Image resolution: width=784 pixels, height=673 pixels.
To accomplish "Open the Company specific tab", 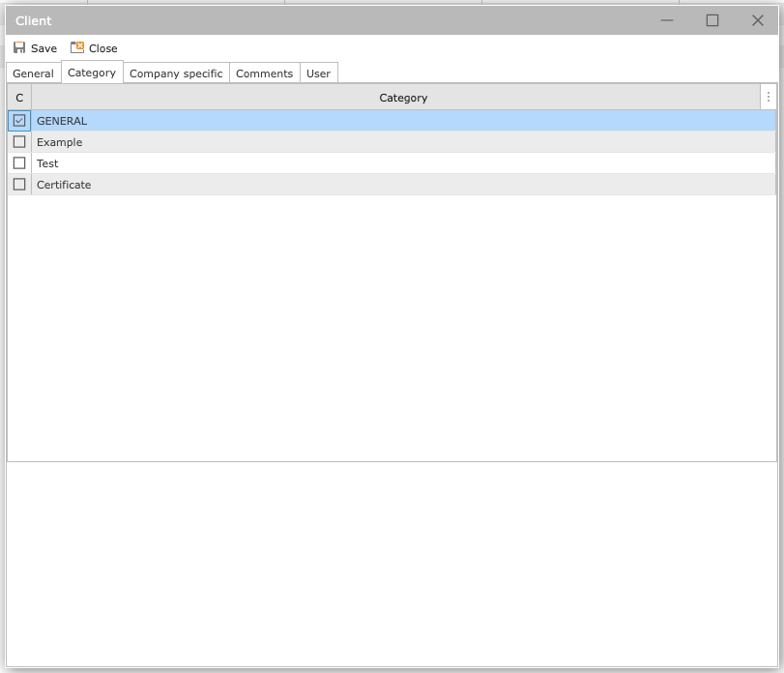I will [x=176, y=73].
